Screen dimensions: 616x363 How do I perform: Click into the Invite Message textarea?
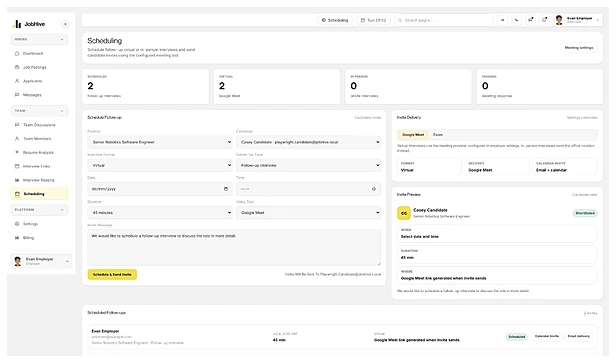click(234, 248)
